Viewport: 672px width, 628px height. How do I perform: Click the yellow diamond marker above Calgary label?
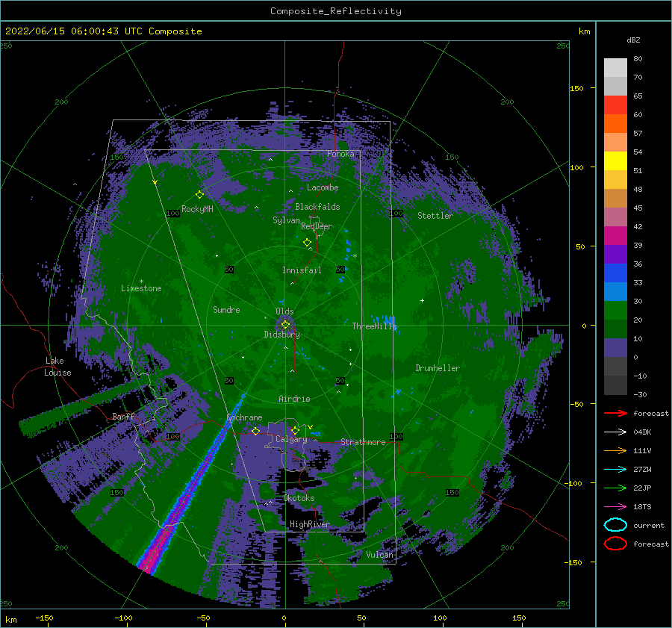[x=295, y=430]
